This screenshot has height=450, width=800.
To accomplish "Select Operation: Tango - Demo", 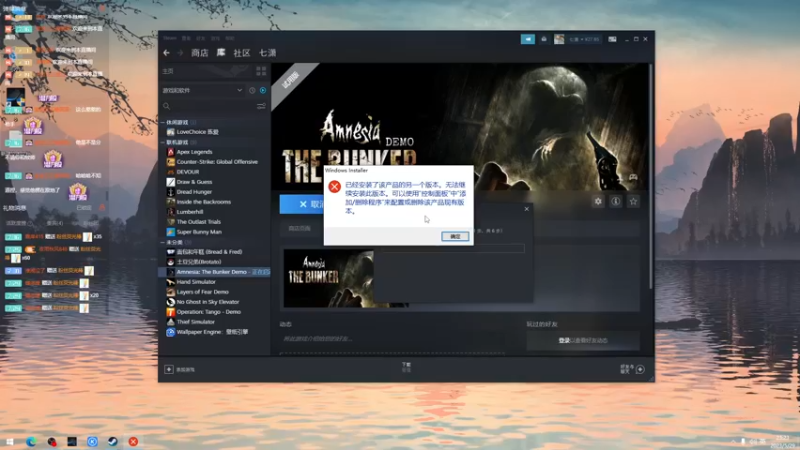I will click(209, 312).
